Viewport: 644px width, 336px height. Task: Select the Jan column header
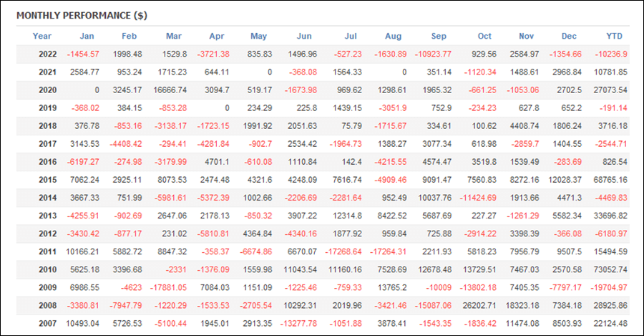pyautogui.click(x=87, y=36)
